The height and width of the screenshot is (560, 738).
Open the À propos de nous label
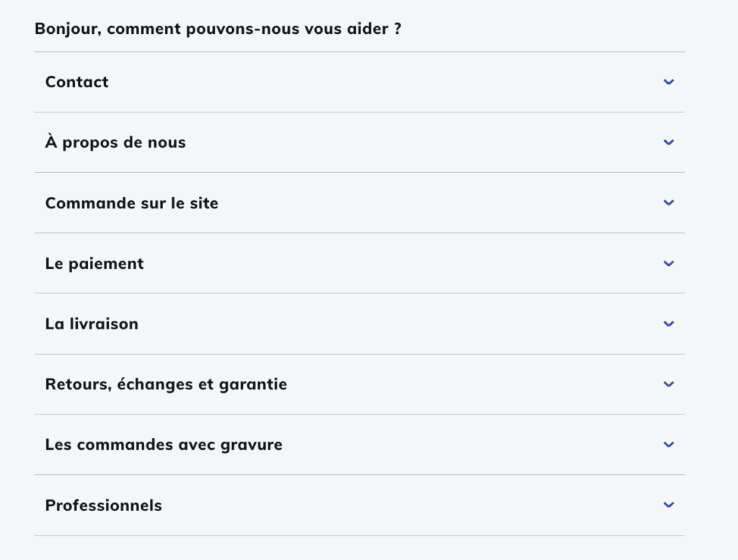115,143
